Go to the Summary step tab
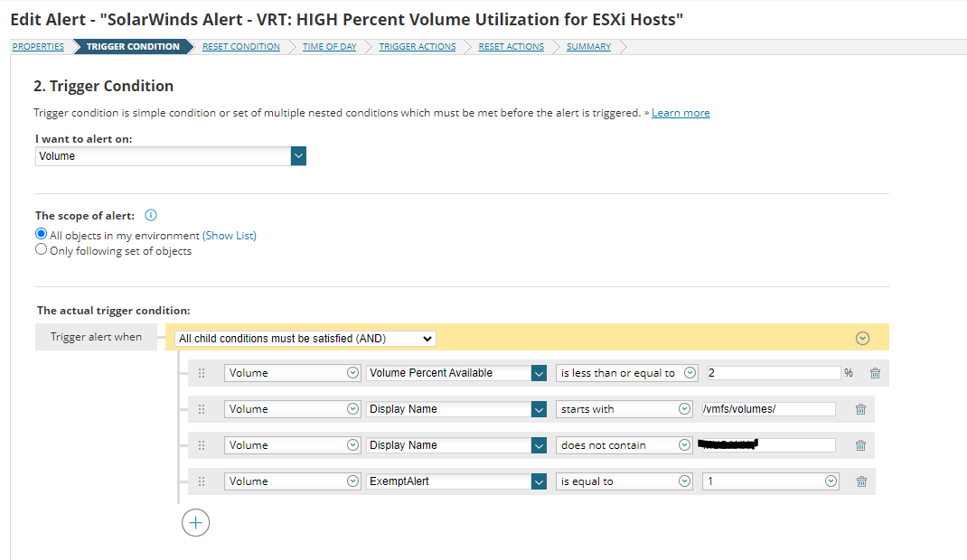The image size is (967, 560). [589, 46]
